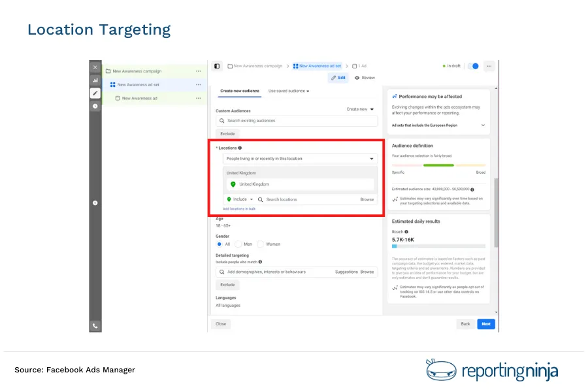Viewport: 588px width, 392px height.
Task: Open the Include dropdown under Locations
Action: pos(240,199)
